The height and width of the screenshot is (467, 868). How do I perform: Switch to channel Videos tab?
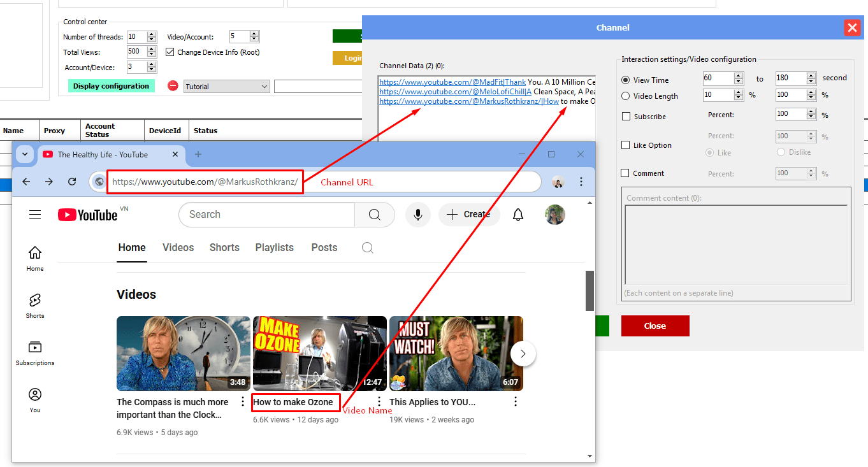pos(178,248)
